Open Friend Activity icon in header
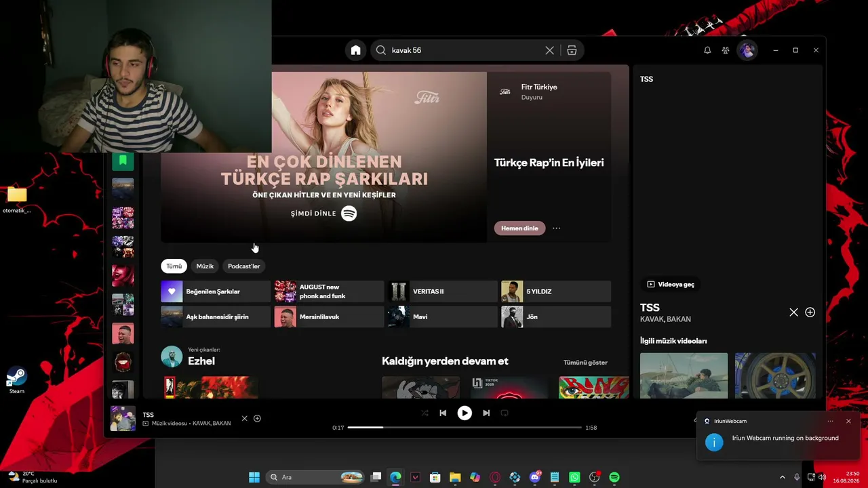Viewport: 868px width, 488px height. coord(726,50)
